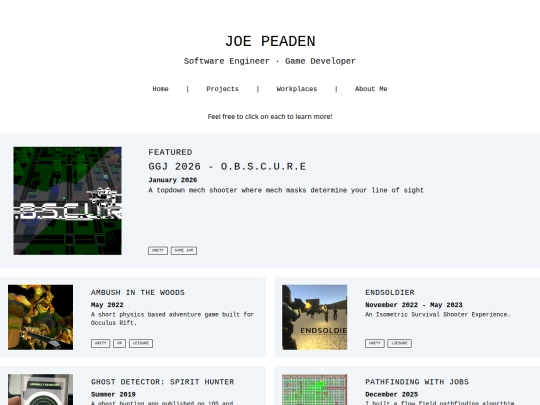This screenshot has height=405, width=540.
Task: Select the UNITY tag under Endsoldier
Action: click(x=375, y=343)
